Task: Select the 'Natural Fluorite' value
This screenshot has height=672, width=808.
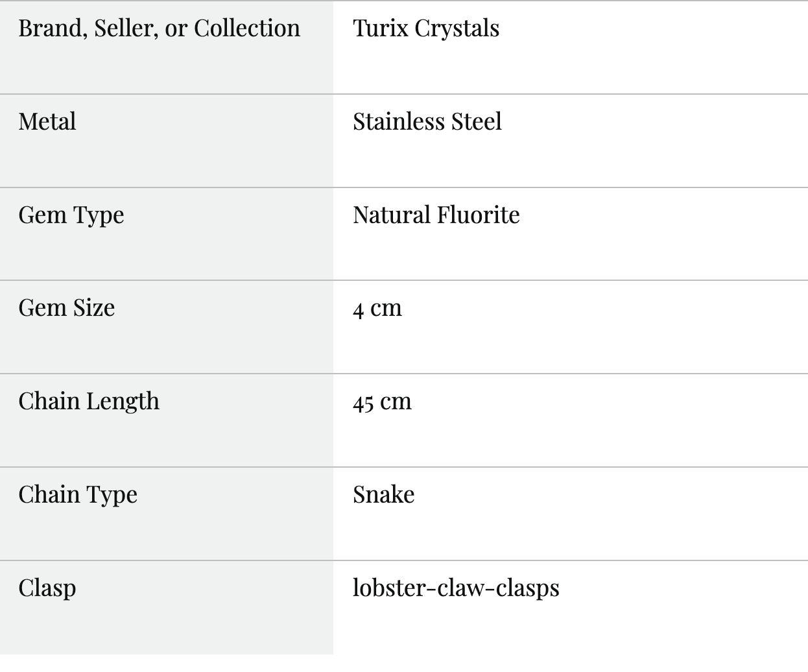Action: point(436,215)
